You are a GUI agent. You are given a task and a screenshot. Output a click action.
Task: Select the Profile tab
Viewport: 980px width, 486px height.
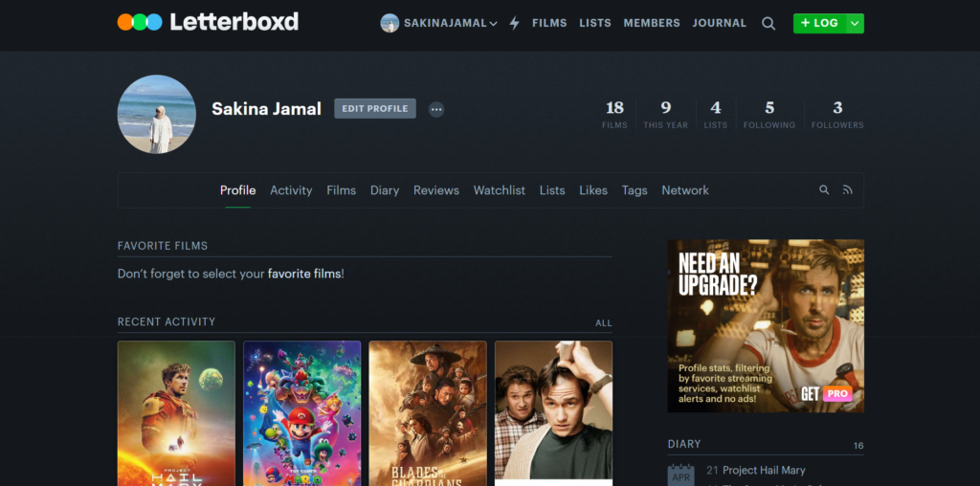point(237,189)
